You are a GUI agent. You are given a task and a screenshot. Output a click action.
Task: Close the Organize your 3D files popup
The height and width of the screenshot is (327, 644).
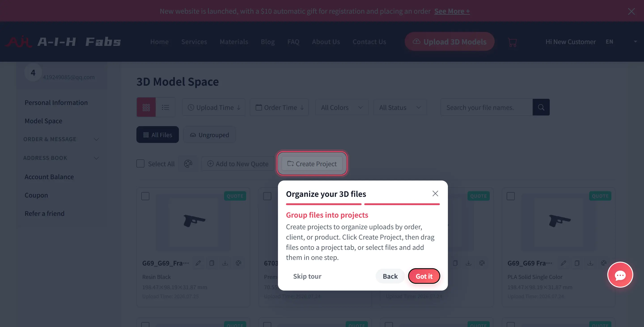435,193
